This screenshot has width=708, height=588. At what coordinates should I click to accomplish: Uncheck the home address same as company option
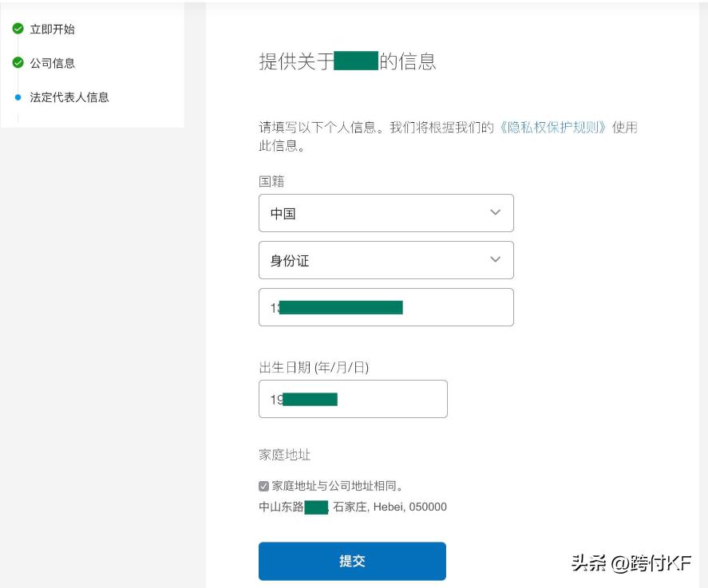point(263,485)
